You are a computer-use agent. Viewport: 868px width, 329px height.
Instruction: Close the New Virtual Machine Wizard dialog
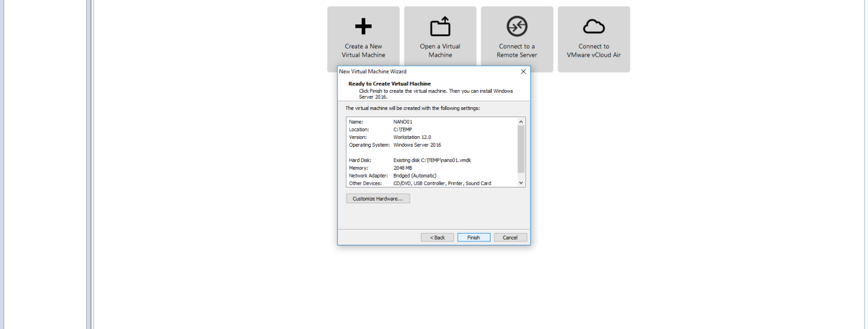[523, 71]
